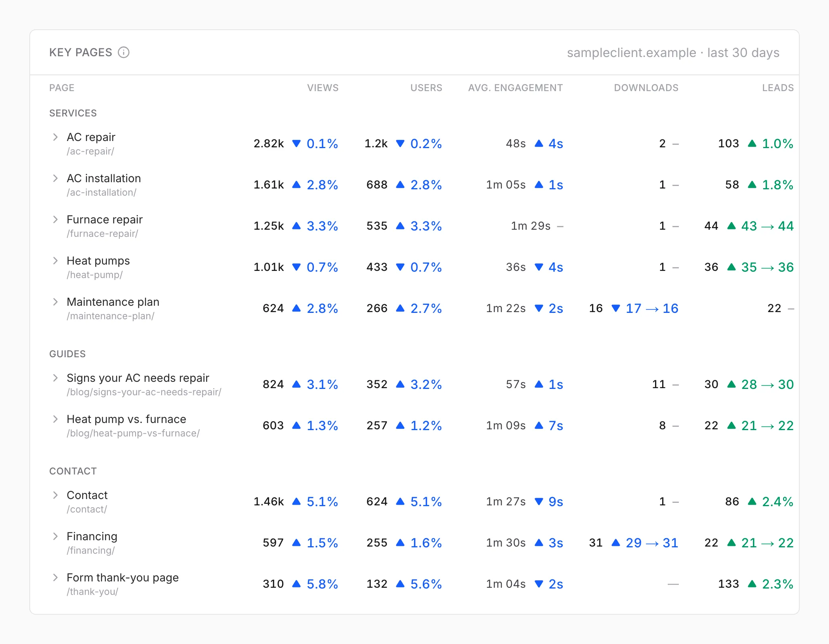This screenshot has width=829, height=644.
Task: Select the 43 → 44 leads change for Furnace repair
Action: (x=767, y=226)
